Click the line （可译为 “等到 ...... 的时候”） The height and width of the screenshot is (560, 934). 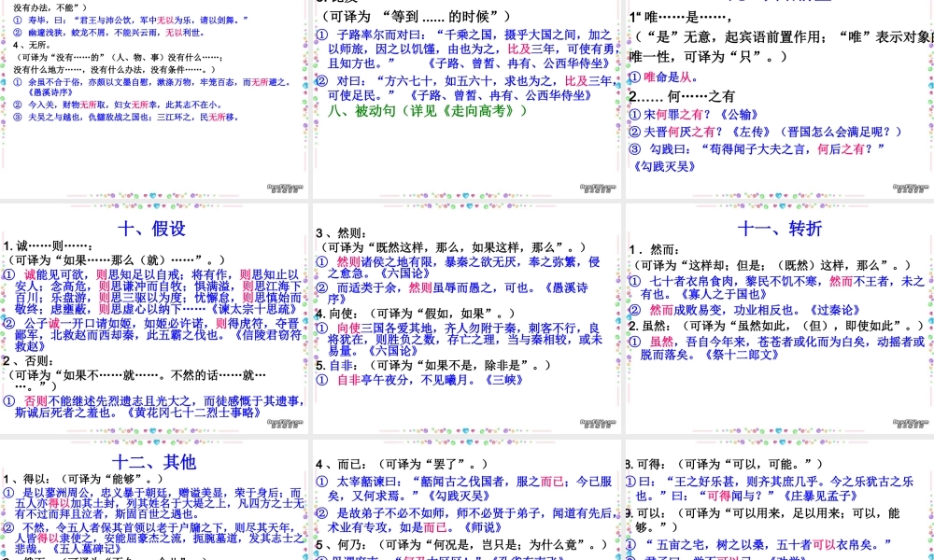[x=415, y=17]
